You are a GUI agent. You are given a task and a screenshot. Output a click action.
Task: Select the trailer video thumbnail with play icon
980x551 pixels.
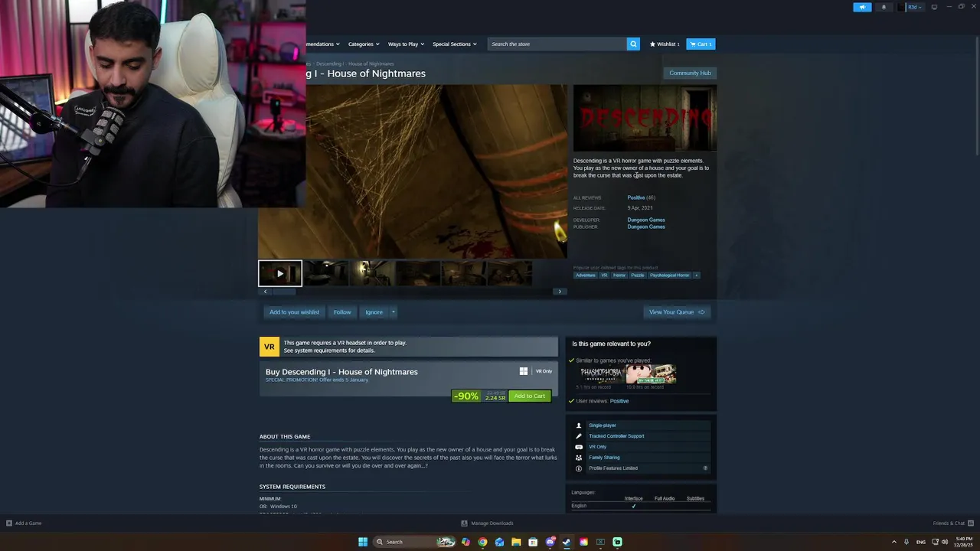[x=280, y=273]
